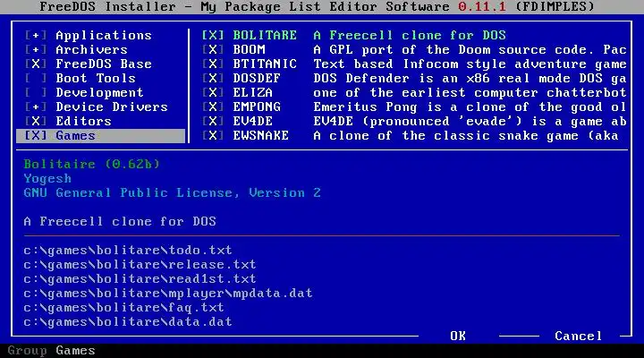644x358 pixels.
Task: Select the BOLITARE package name
Action: (265, 35)
